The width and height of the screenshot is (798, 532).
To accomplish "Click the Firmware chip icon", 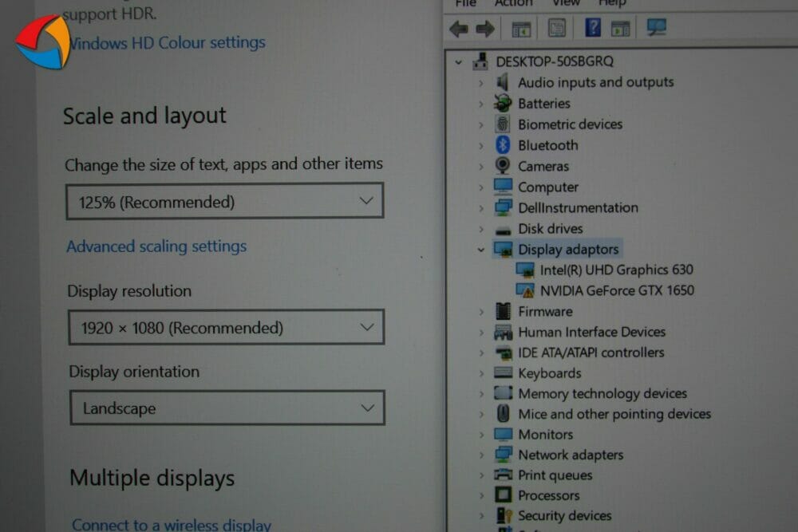I will (503, 311).
